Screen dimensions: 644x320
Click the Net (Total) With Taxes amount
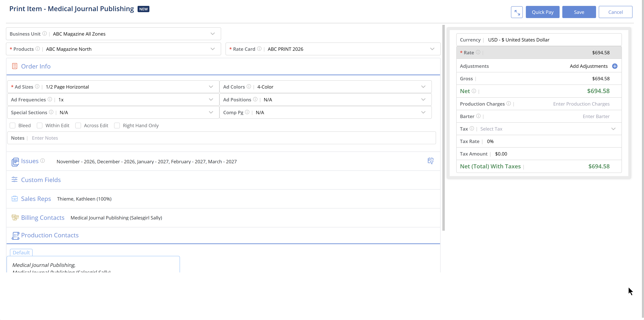[x=599, y=166]
